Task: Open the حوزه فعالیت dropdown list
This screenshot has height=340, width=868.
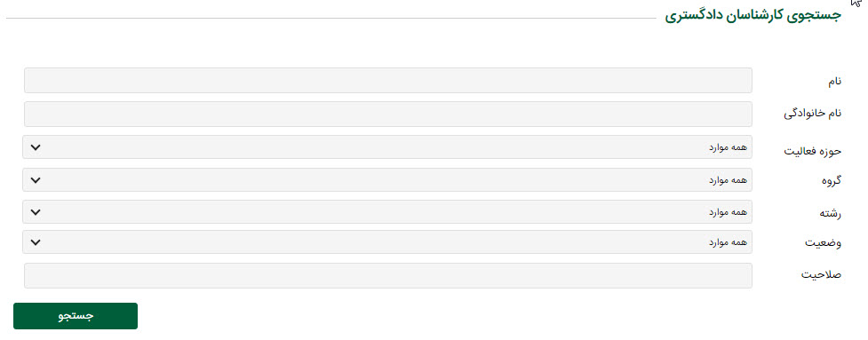Action: click(x=387, y=147)
